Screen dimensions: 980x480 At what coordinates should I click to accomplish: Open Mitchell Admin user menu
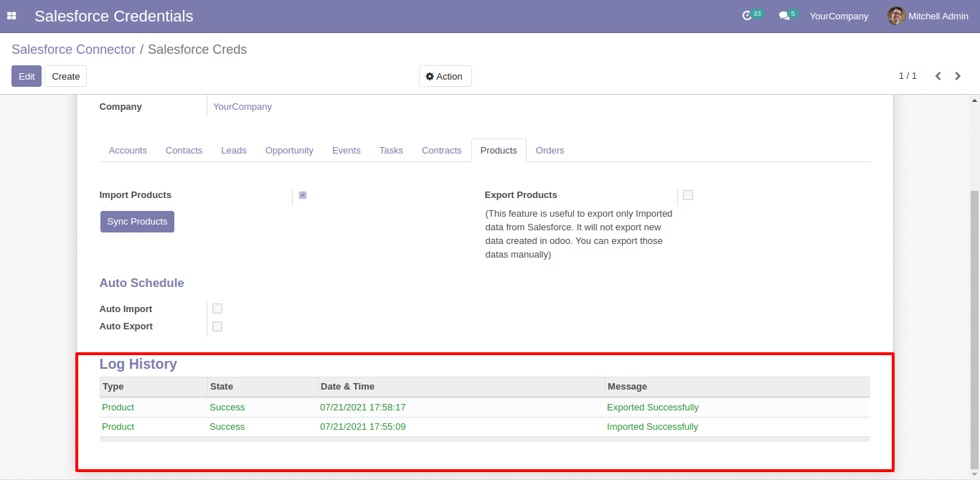click(928, 16)
